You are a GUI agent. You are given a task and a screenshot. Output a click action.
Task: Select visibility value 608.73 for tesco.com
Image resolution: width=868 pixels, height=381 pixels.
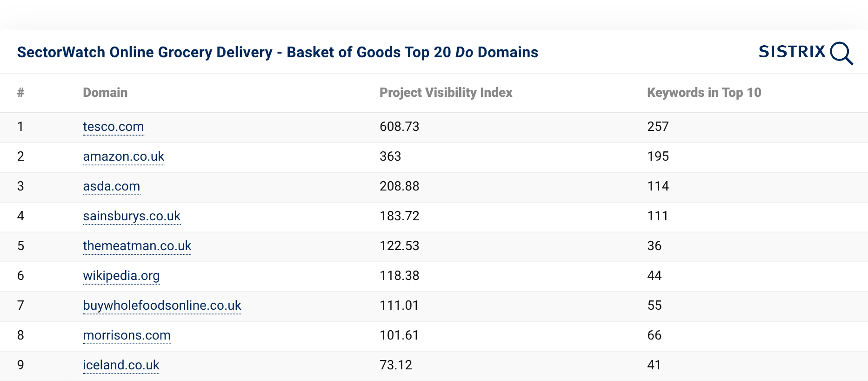pyautogui.click(x=400, y=127)
